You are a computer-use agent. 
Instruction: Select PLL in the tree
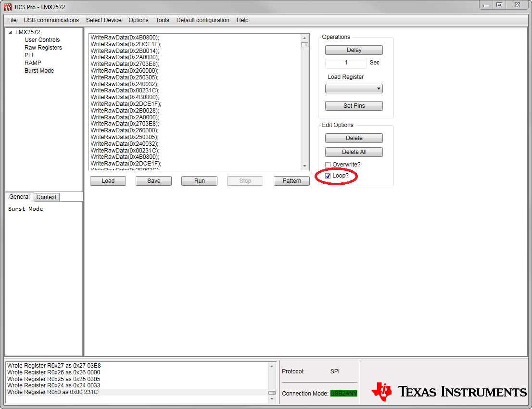tap(29, 55)
